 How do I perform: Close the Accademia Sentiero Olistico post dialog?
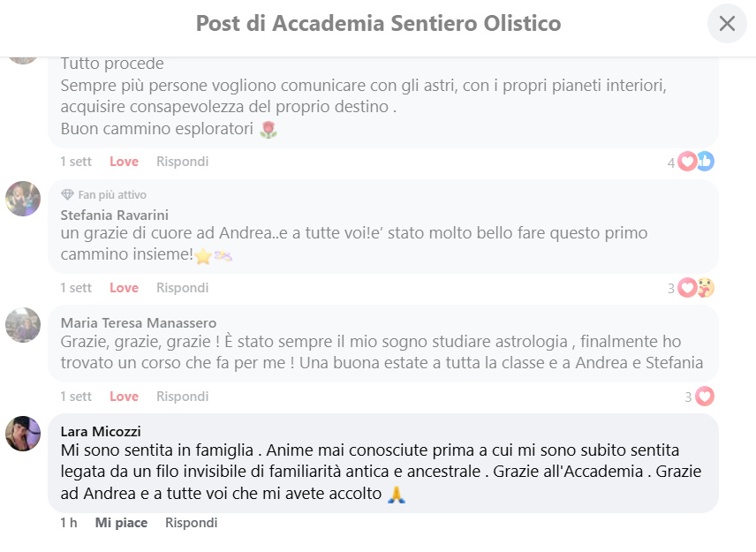click(x=727, y=23)
